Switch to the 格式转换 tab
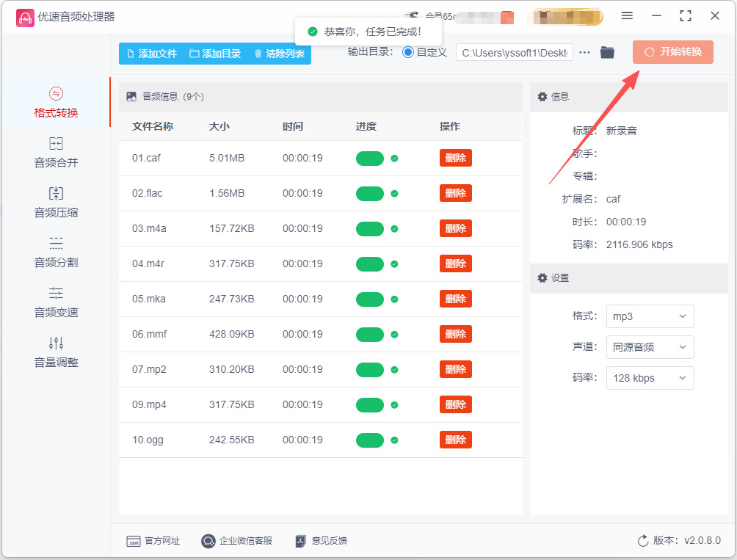Screen dimensions: 737x560 (56, 103)
